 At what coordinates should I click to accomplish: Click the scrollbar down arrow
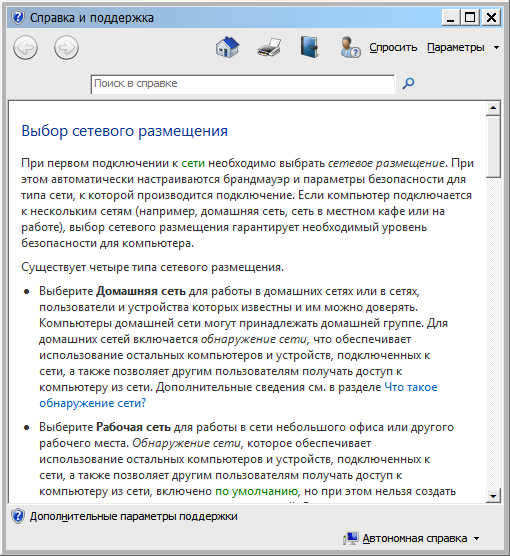[493, 496]
